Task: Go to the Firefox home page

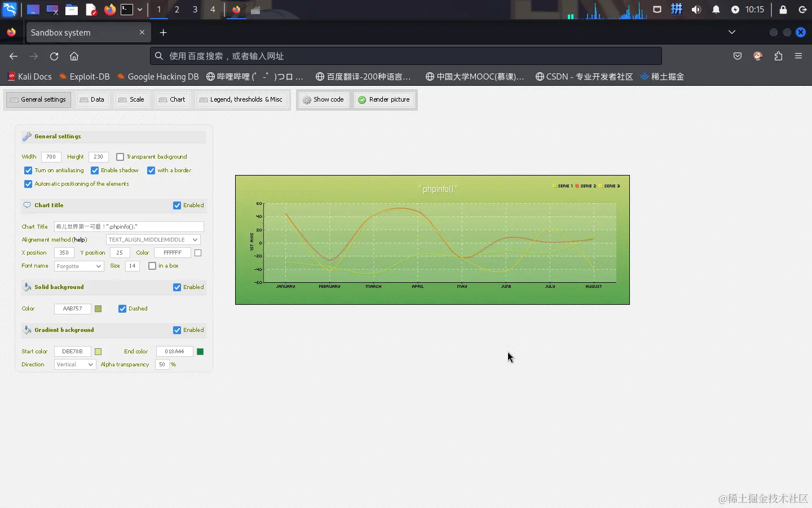Action: click(74, 56)
